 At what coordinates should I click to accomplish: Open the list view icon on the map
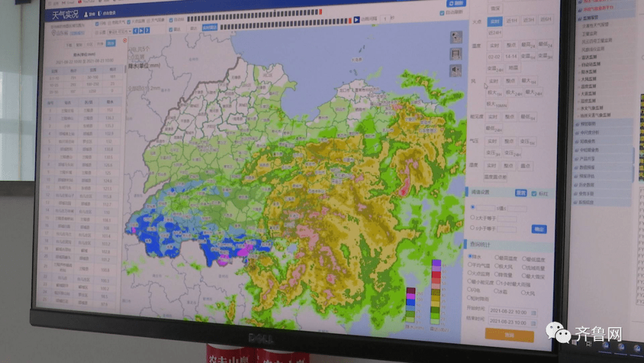pos(456,54)
